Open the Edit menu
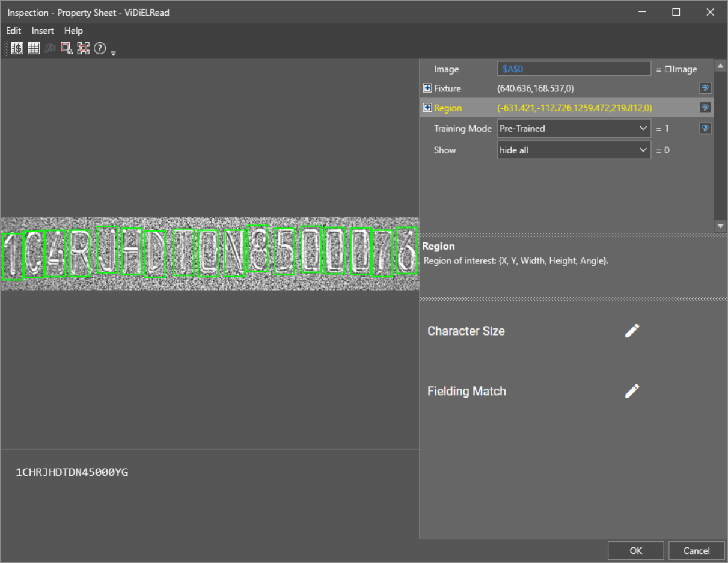This screenshot has width=728, height=563. pyautogui.click(x=13, y=31)
